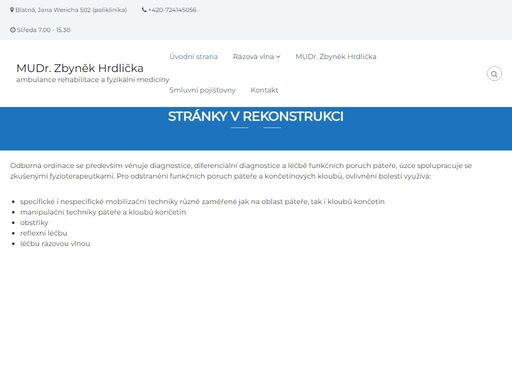Open the Kontakt page
This screenshot has height=384, width=512.
[x=264, y=90]
